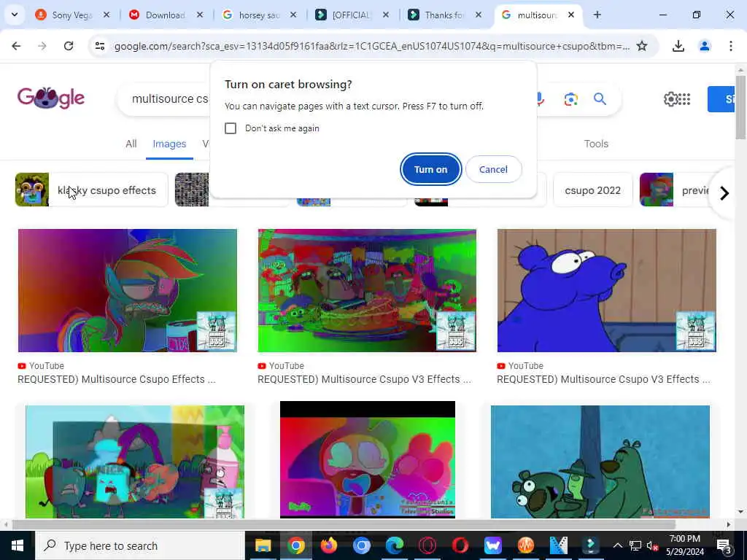Image resolution: width=747 pixels, height=560 pixels.
Task: Open the search Tools option
Action: coord(596,144)
